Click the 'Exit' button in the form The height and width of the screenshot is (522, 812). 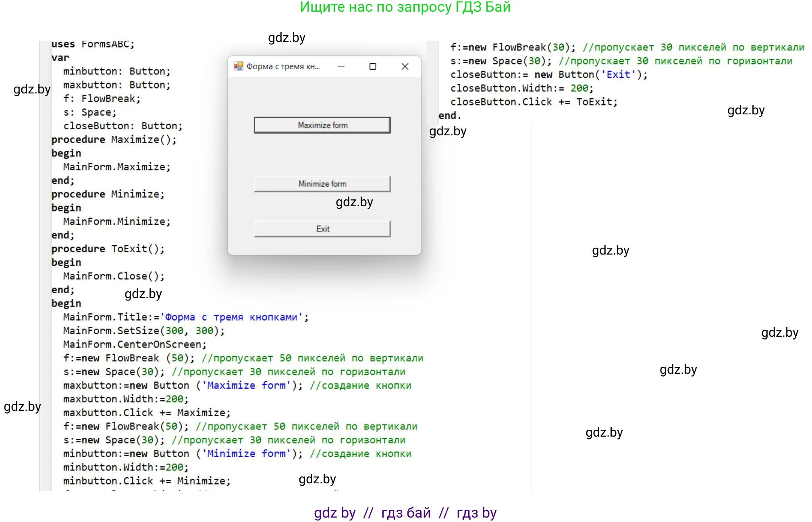coord(322,229)
